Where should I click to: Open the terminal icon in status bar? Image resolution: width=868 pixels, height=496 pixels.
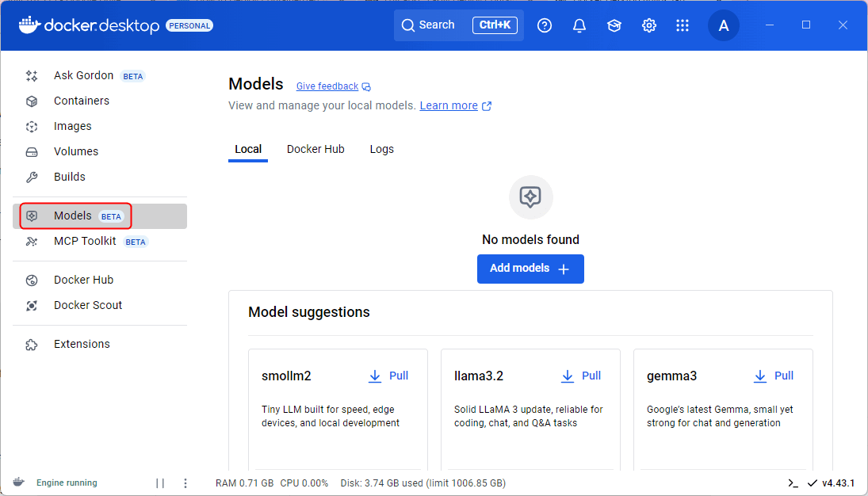tap(793, 483)
